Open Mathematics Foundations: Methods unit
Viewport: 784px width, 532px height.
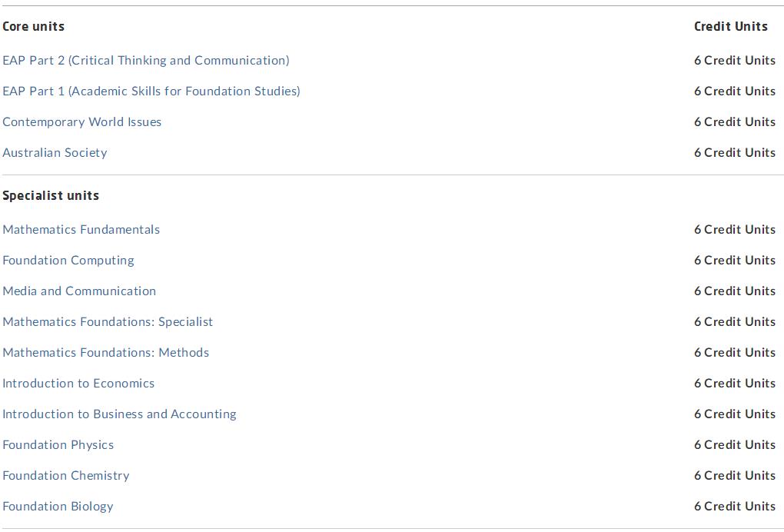click(x=106, y=353)
